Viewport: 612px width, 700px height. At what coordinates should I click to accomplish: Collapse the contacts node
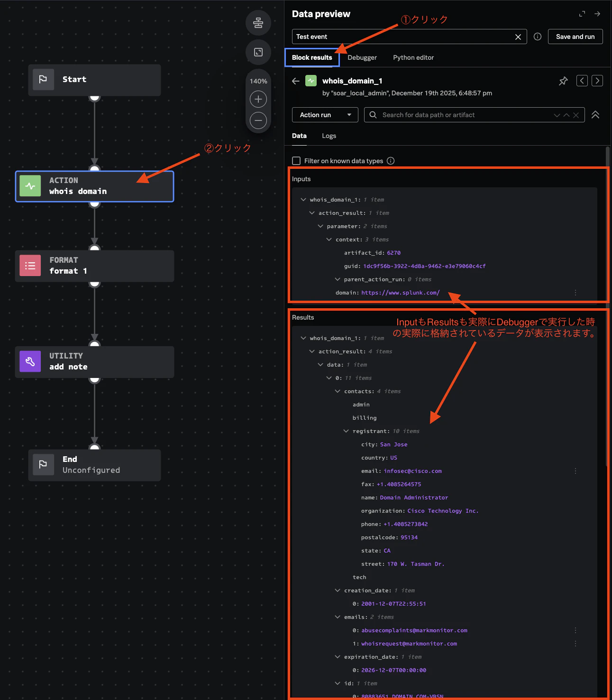tap(338, 391)
